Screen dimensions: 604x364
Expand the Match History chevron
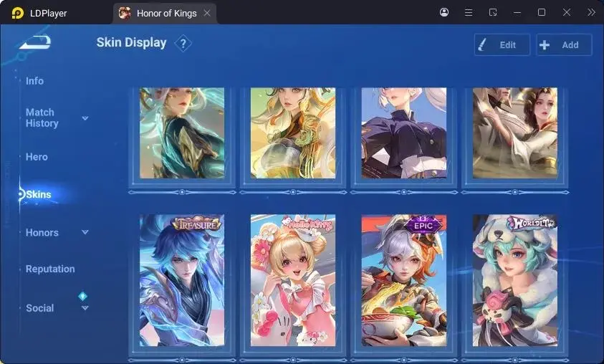(85, 118)
